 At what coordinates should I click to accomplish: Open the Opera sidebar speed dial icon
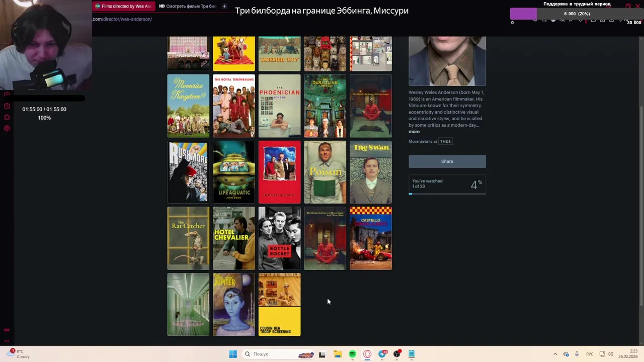(7, 95)
